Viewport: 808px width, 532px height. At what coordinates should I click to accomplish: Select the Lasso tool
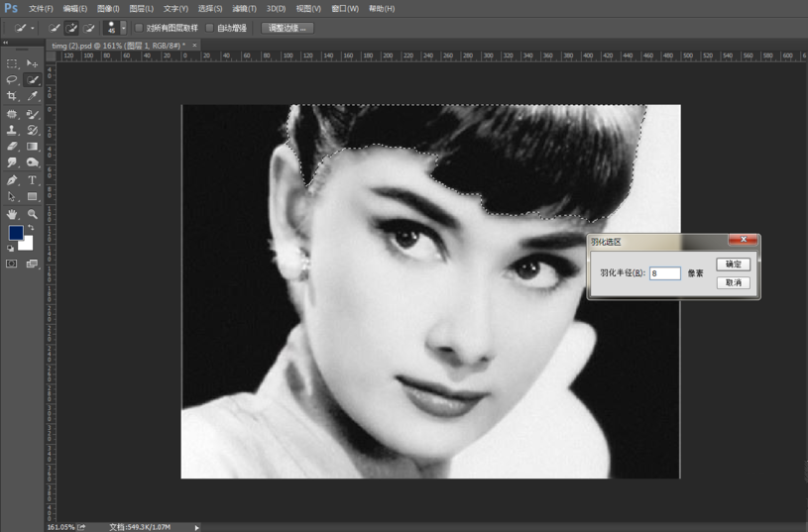point(12,79)
